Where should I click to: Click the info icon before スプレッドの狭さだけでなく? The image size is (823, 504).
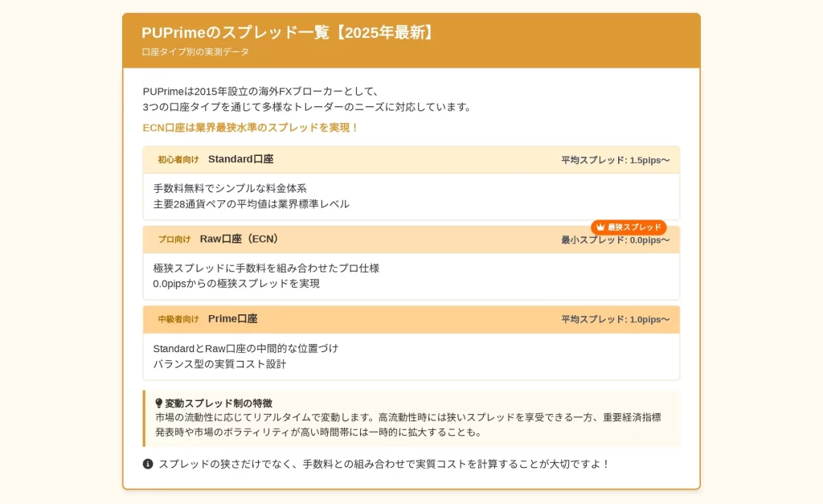pyautogui.click(x=148, y=464)
